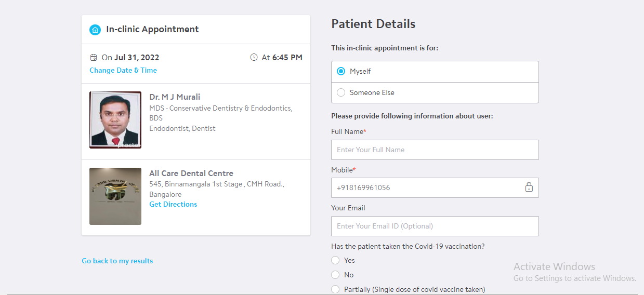Go back to my results
Viewport: 644px width, 295px height.
(117, 261)
